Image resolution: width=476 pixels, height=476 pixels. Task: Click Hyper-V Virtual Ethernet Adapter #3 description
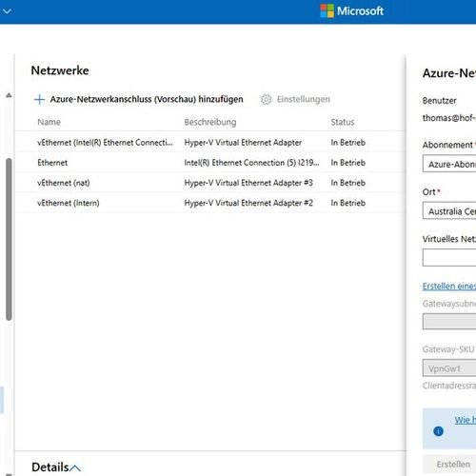(248, 183)
